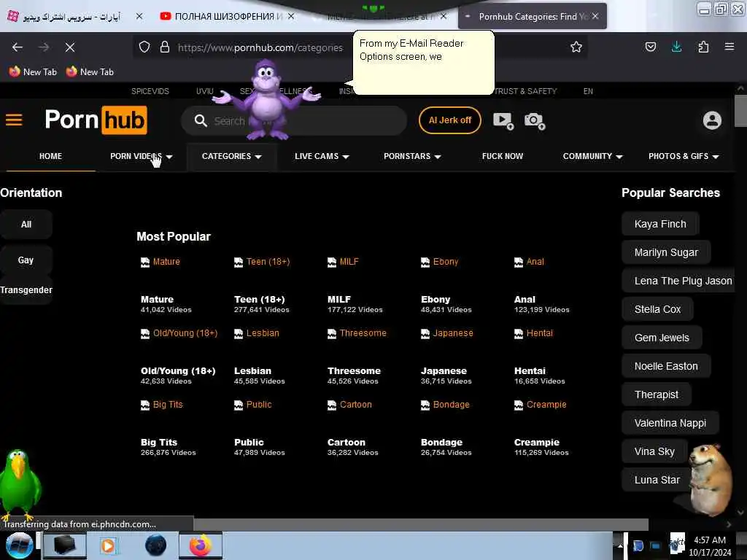The image size is (747, 560).
Task: Click the site logo in the header
Action: coord(96,120)
